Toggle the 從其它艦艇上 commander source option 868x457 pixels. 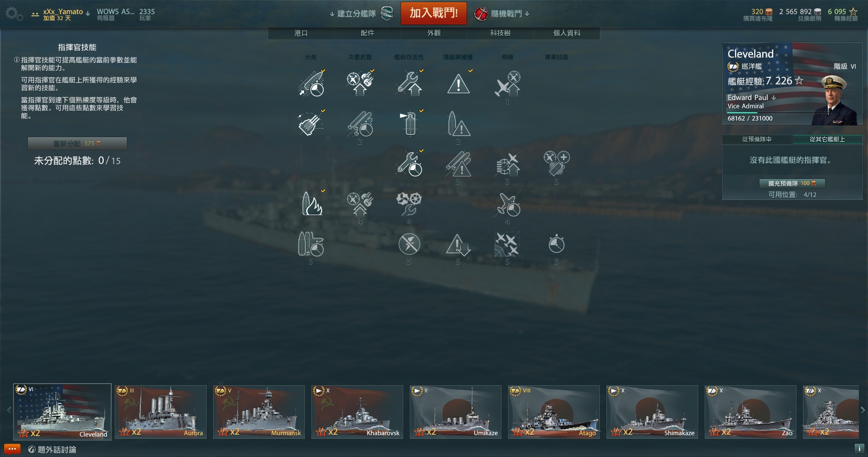pyautogui.click(x=827, y=140)
